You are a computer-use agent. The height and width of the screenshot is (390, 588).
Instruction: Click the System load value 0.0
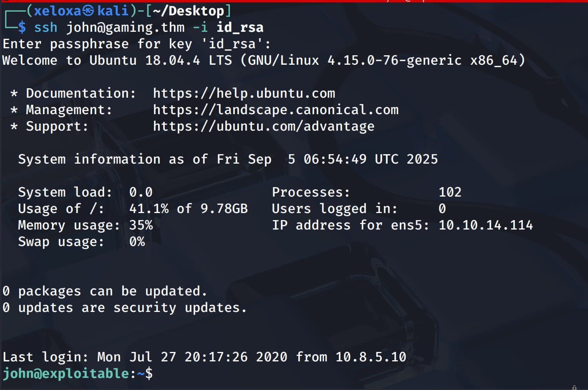coord(141,192)
